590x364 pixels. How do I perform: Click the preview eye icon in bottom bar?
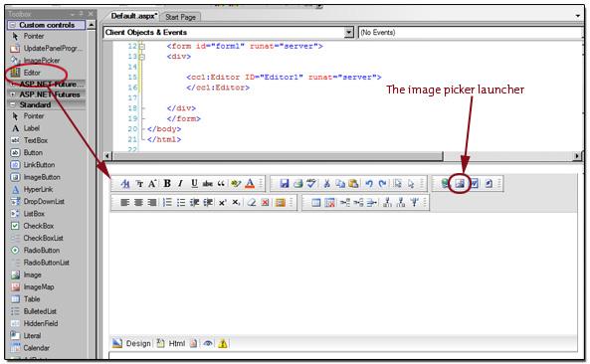(x=208, y=343)
